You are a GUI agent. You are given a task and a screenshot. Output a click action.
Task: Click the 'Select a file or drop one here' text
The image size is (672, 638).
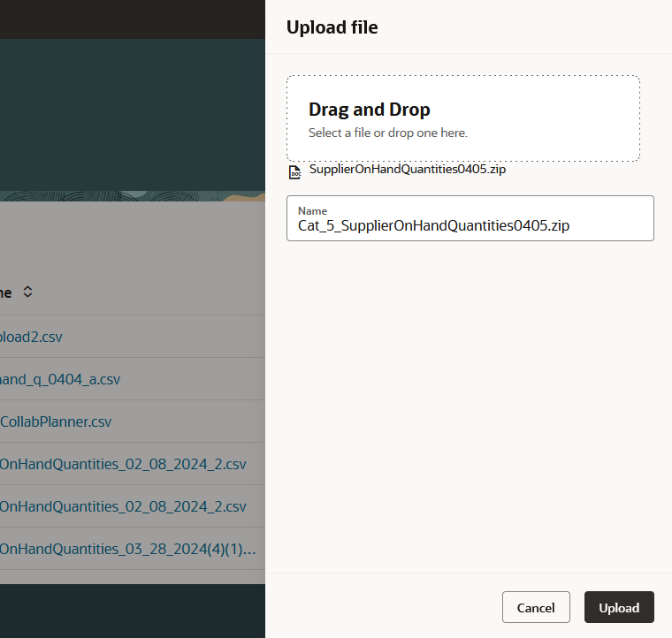388,133
